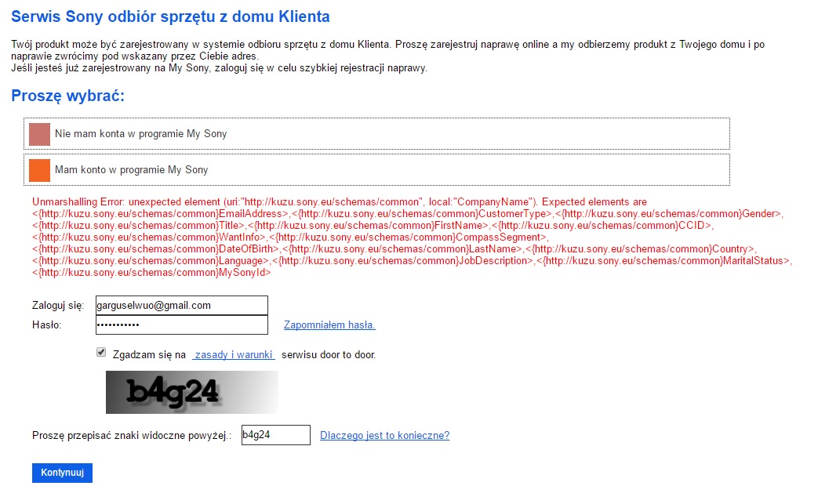Click the 'Proszę wybrać:' heading
The height and width of the screenshot is (504, 818).
click(x=68, y=96)
